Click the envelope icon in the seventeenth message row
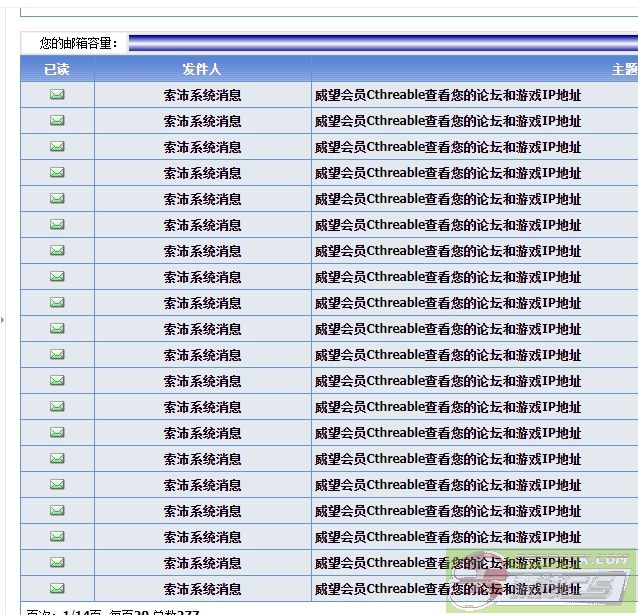638x615 pixels. (57, 510)
